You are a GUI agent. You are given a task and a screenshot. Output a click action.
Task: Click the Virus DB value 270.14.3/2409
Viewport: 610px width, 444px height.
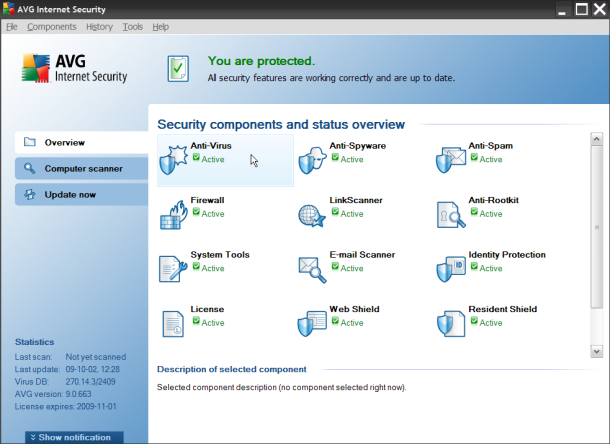90,382
